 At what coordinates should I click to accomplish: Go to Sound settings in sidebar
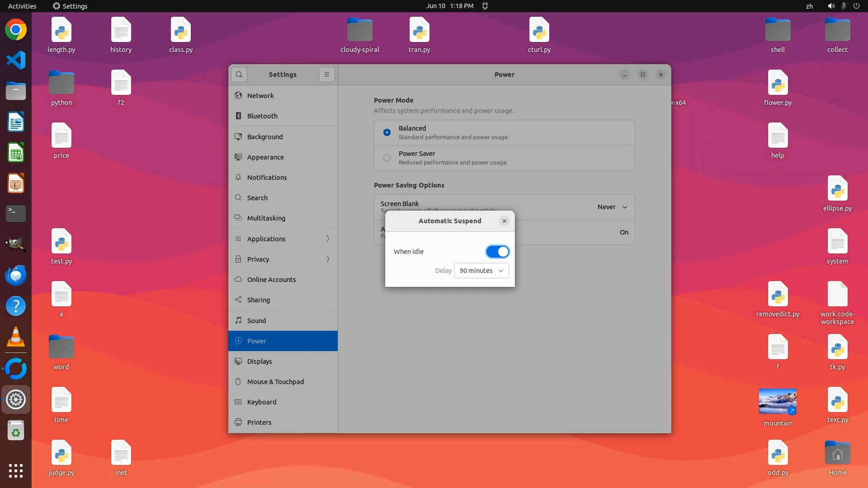pos(256,321)
